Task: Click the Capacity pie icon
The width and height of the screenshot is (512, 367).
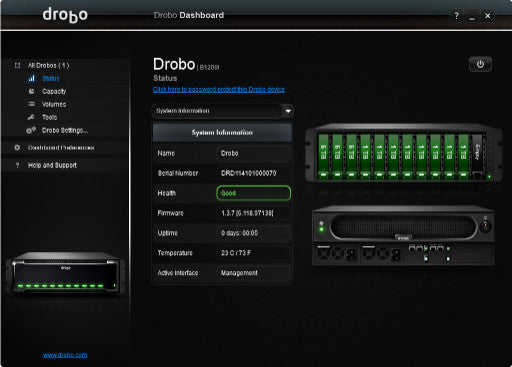Action: (x=31, y=91)
